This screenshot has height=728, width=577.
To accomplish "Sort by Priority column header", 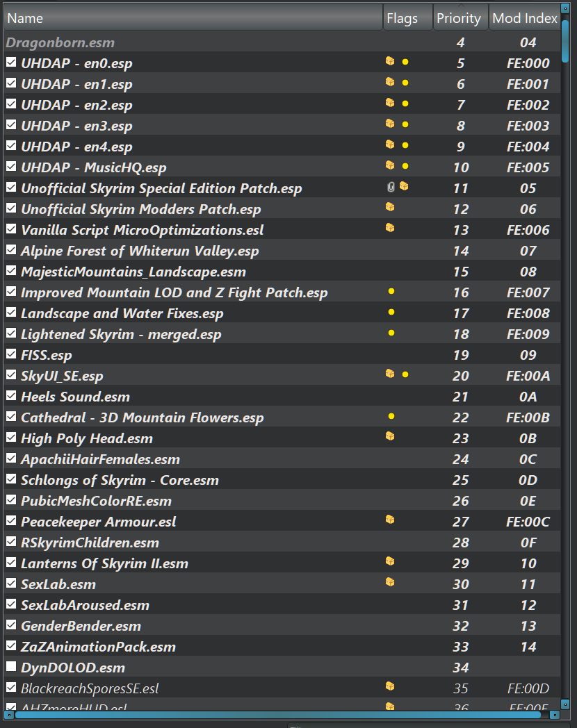I will 461,18.
